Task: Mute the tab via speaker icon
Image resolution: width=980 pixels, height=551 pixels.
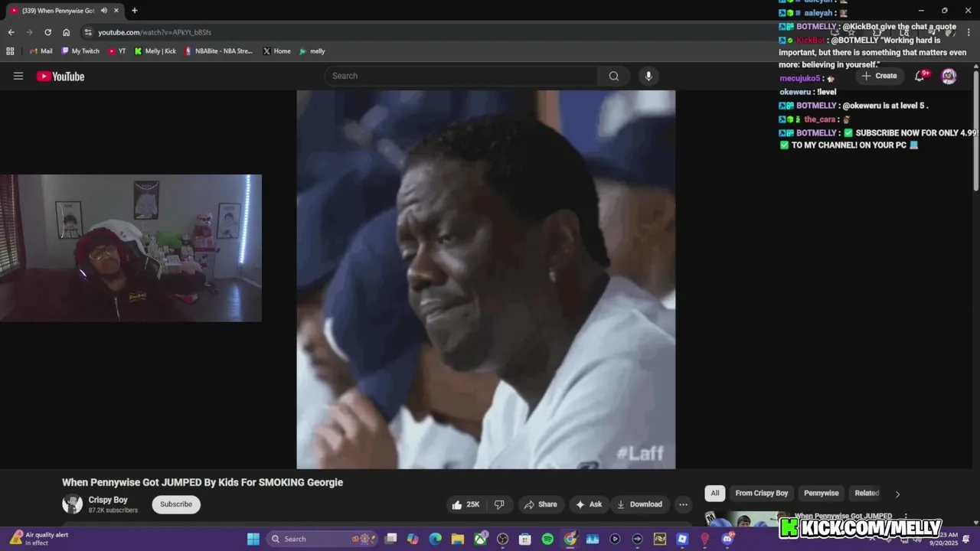Action: click(103, 11)
